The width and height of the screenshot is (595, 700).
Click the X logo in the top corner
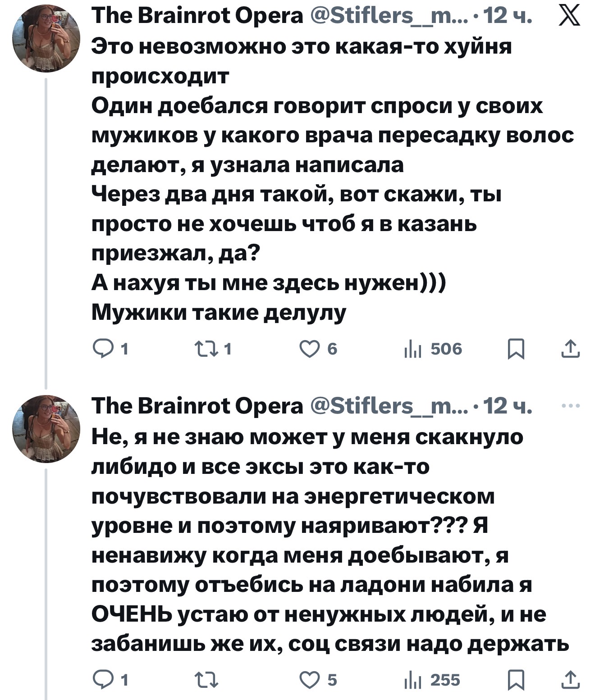pos(569,16)
